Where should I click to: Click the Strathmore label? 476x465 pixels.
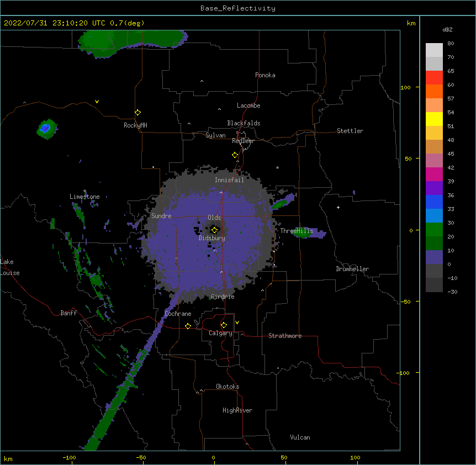pos(285,336)
